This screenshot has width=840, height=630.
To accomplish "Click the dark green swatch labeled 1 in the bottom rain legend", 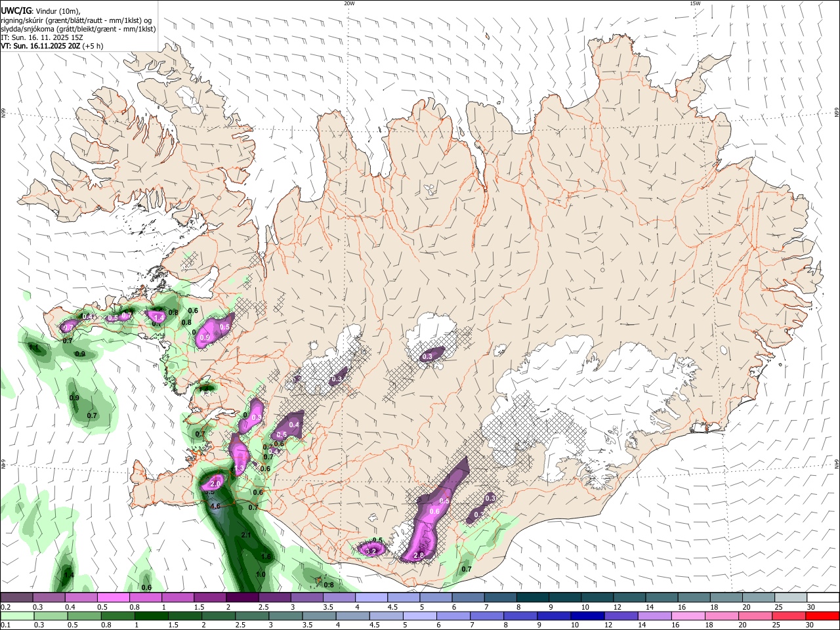I will pyautogui.click(x=151, y=616).
